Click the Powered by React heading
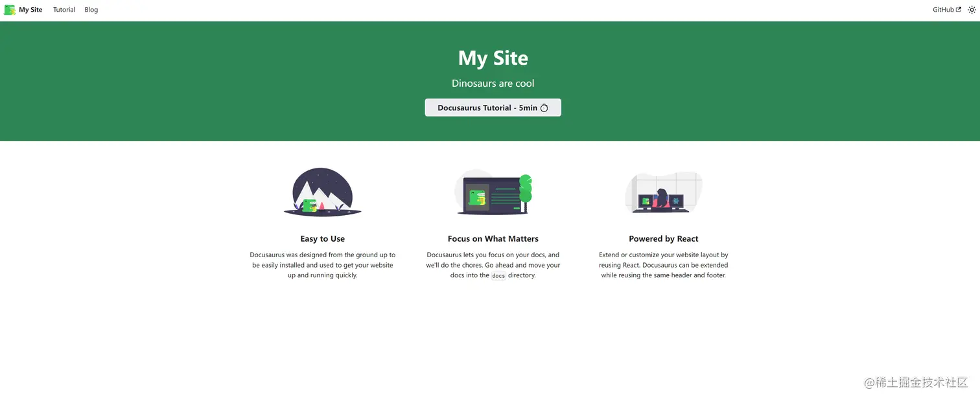The image size is (980, 401). pyautogui.click(x=664, y=238)
